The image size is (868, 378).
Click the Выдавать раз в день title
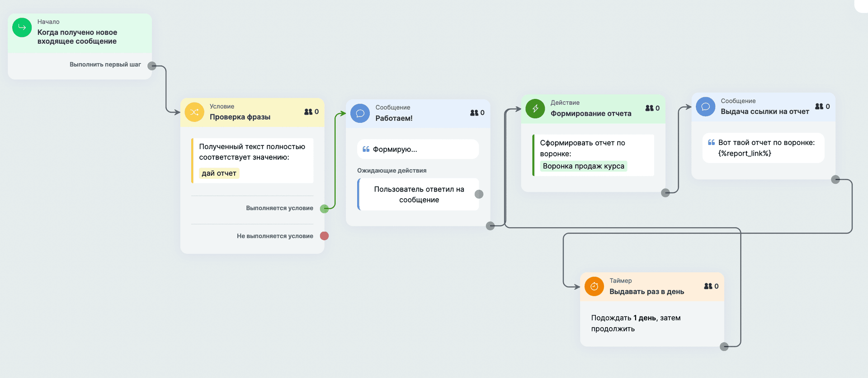646,292
